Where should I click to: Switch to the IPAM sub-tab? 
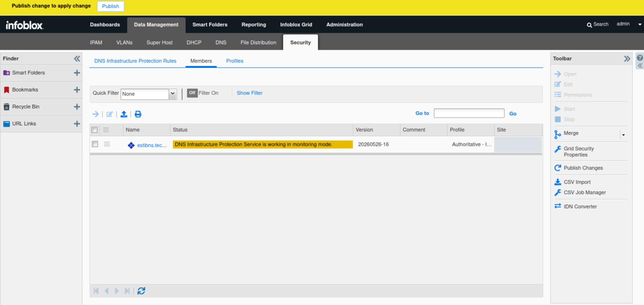(96, 42)
